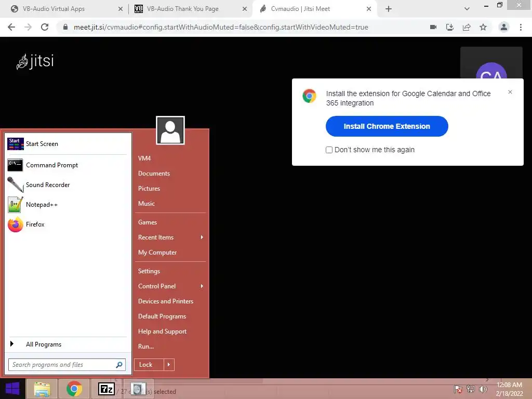
Task: Select Cvmaudio Jitsi Meet tab
Action: [x=314, y=9]
